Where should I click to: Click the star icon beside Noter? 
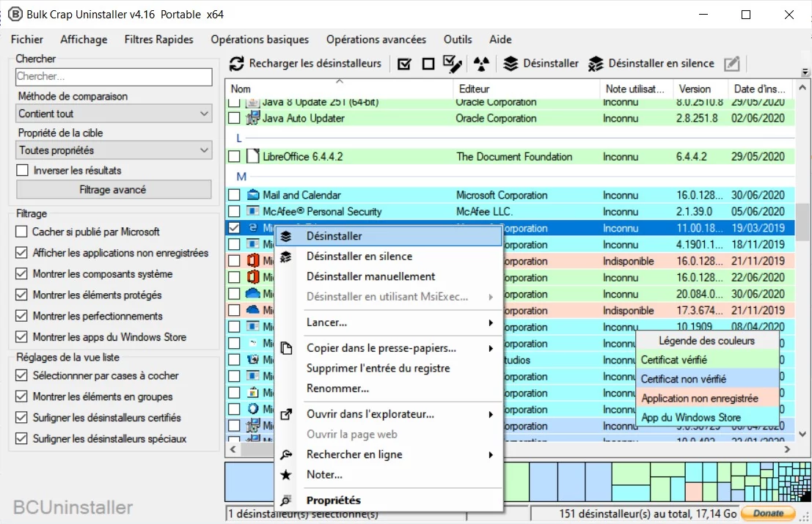click(286, 474)
